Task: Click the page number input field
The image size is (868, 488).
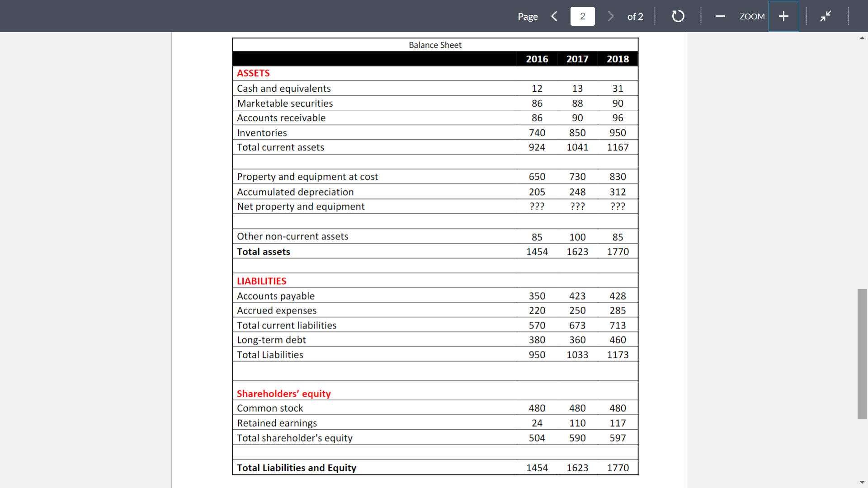Action: point(582,16)
